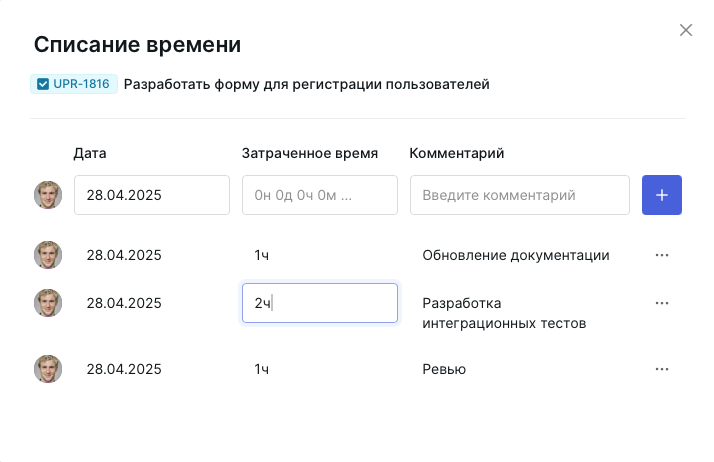Click the Обновление документации comment text
This screenshot has height=462, width=714.
pos(515,255)
